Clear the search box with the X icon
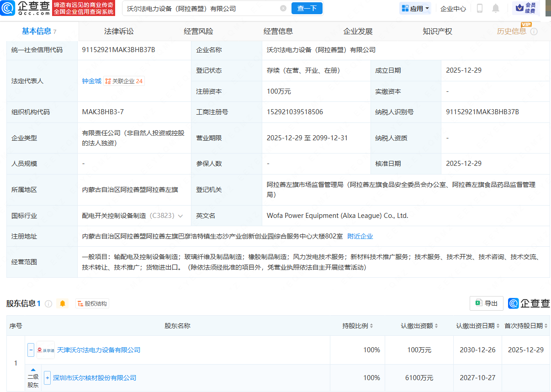Viewport: 551px width, 392px height. click(x=283, y=8)
